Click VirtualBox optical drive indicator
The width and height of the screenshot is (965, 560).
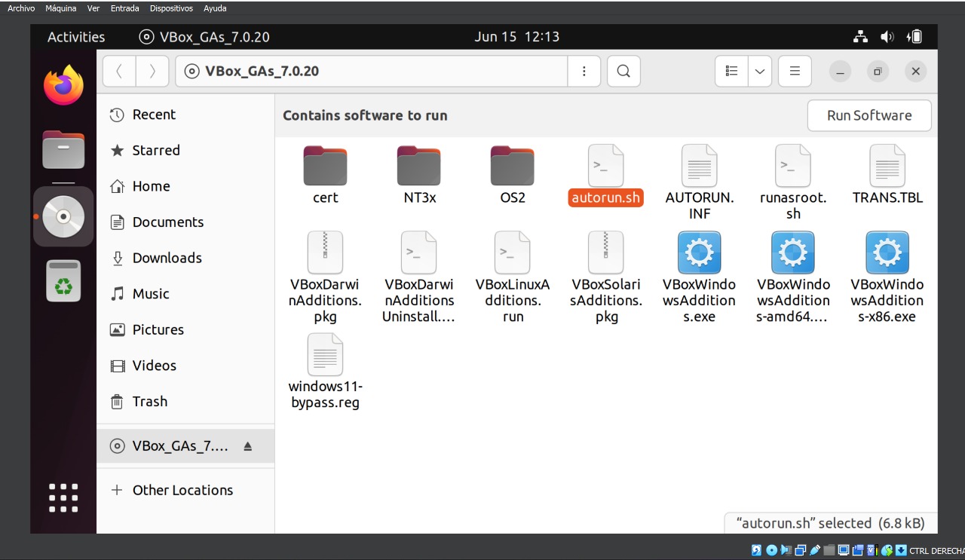(771, 550)
